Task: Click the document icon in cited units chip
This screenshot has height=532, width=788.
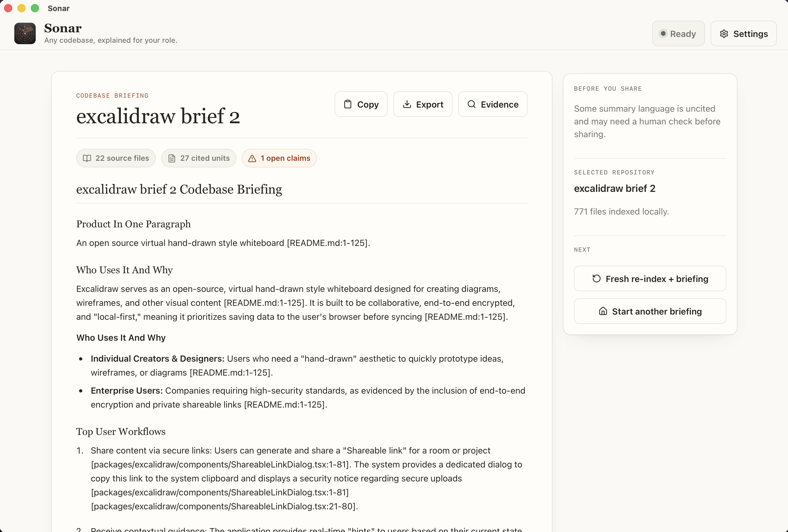Action: [x=172, y=158]
